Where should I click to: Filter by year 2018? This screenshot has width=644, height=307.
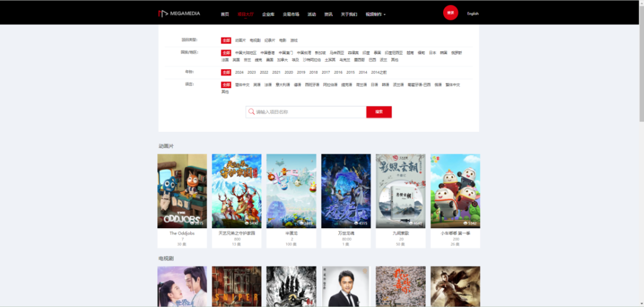coord(314,72)
